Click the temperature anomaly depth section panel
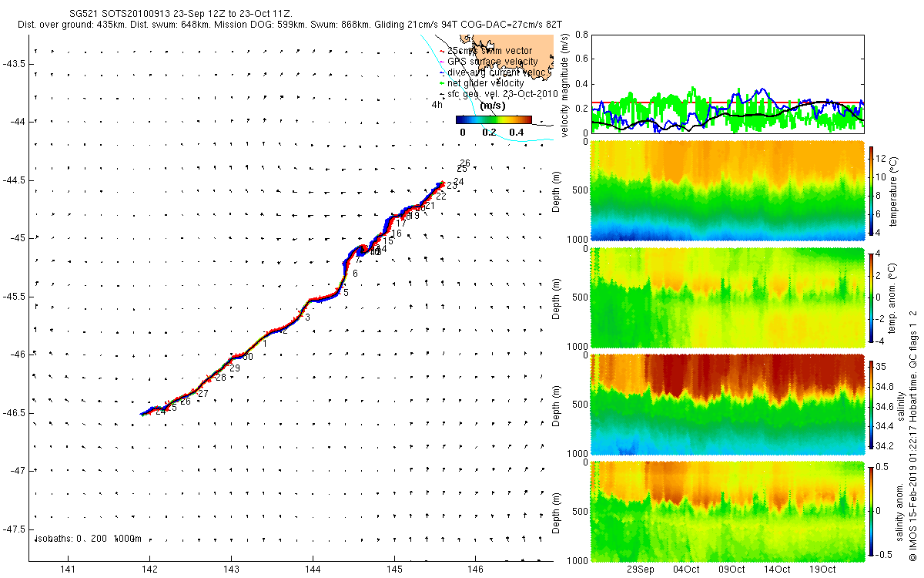Screen dimensions: 924x578 (x=727, y=297)
